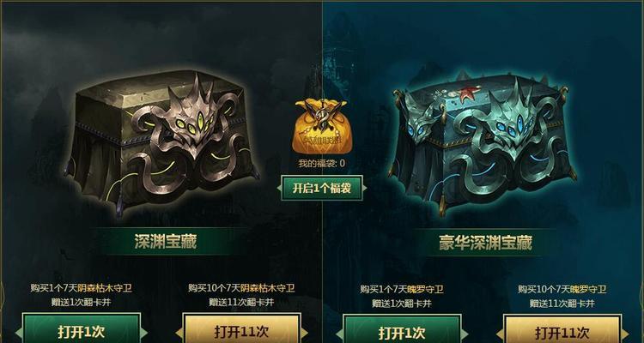Open 魄罗守卫 link in the 购买1个 description
644x343 pixels.
pyautogui.click(x=425, y=289)
